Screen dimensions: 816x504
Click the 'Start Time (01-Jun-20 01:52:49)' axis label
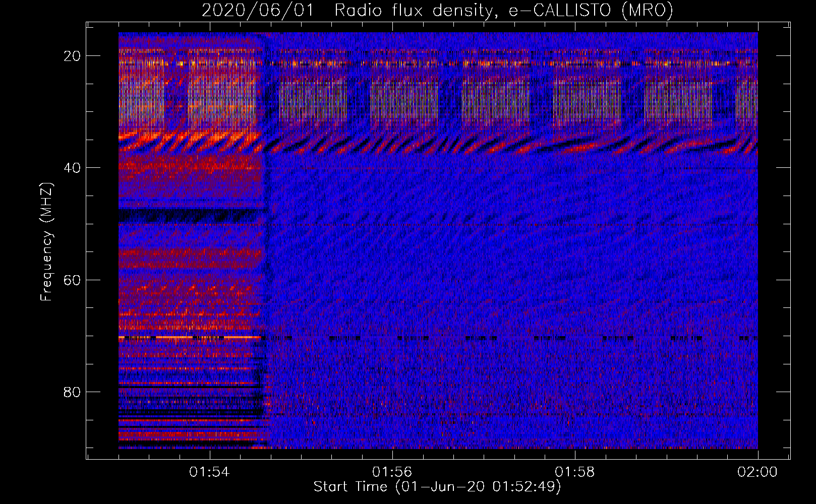(437, 486)
